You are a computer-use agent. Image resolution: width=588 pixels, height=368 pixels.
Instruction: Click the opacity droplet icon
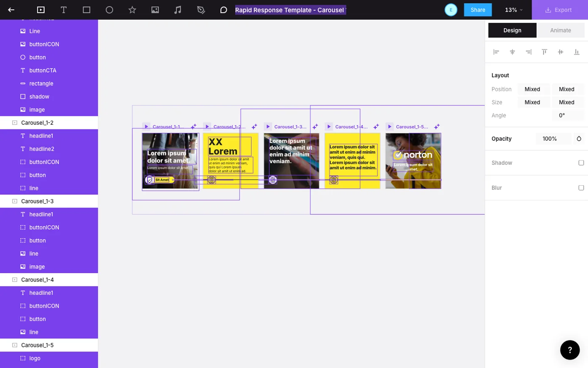coord(579,139)
